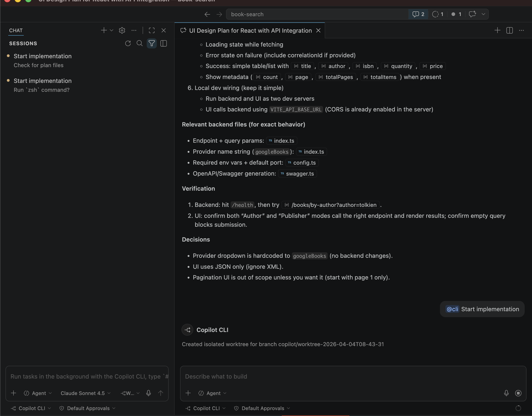Open session 'Run `zsh` command?'
Viewport: 532px width, 416px height.
87,85
